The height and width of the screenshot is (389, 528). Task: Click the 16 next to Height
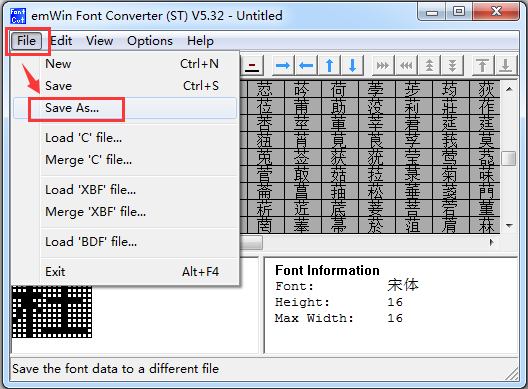point(395,302)
